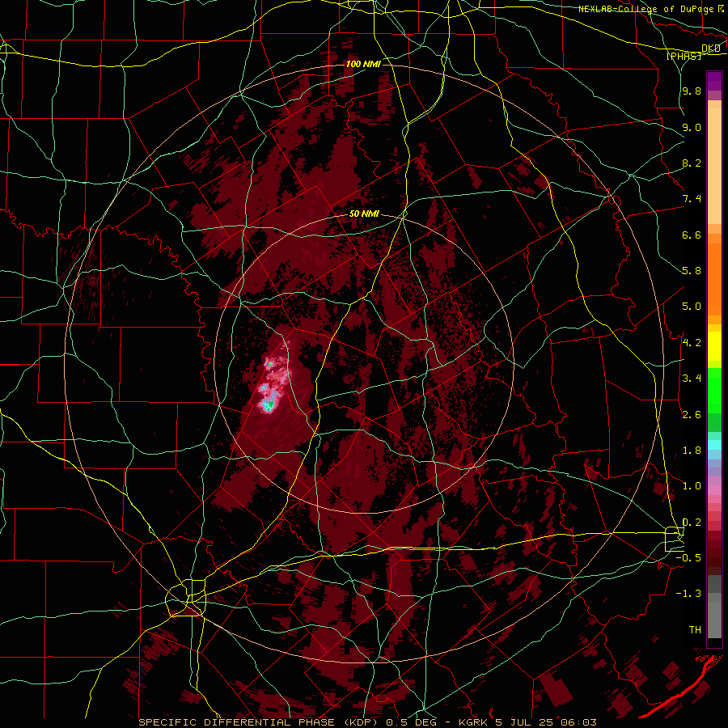
Task: Click the 0.5 DEG elevation angle text
Action: 412,722
